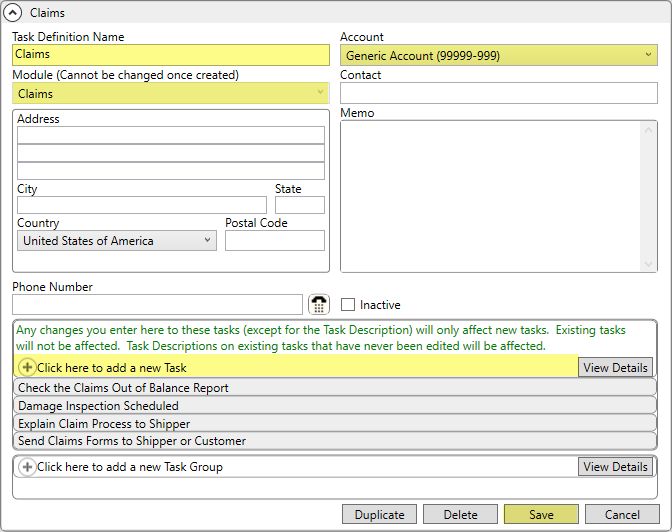Open the Account dropdown
Viewport: 672px width, 532px height.
pyautogui.click(x=648, y=56)
